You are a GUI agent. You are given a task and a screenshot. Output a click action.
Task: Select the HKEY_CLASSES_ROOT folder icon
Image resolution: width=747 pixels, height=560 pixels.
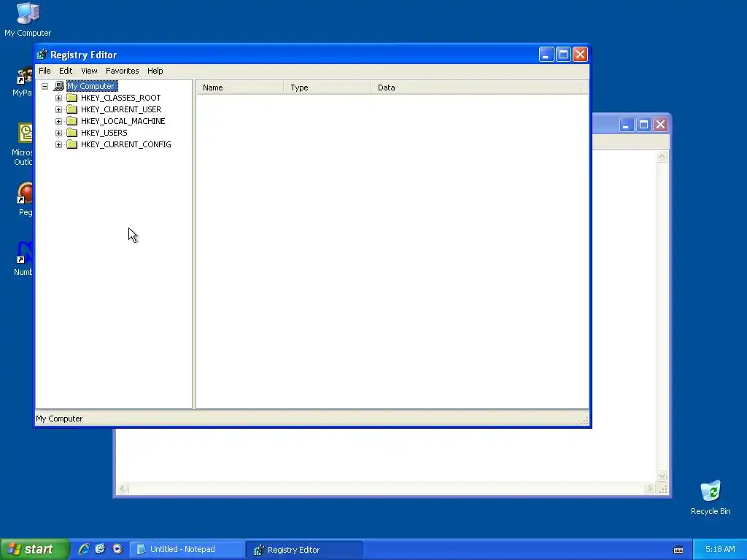[72, 98]
